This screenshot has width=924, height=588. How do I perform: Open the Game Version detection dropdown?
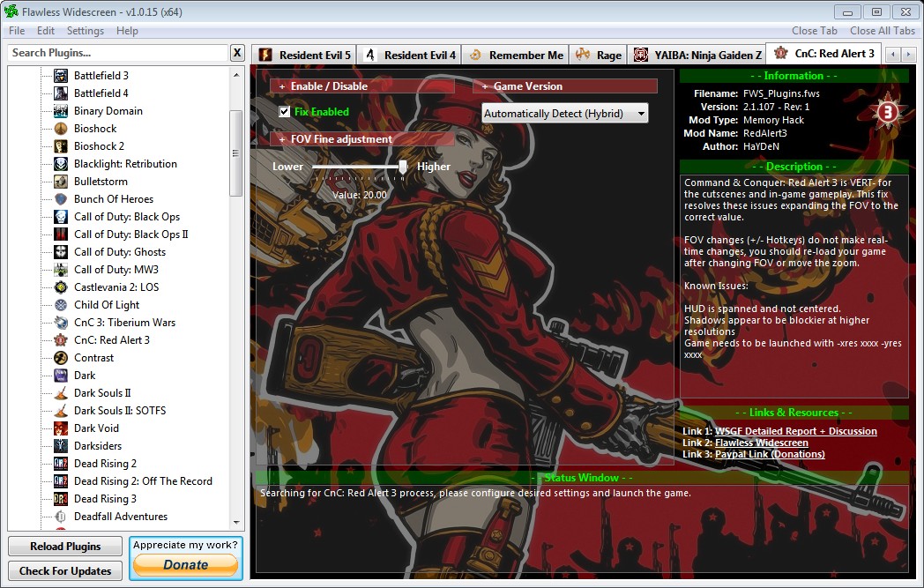coord(564,113)
